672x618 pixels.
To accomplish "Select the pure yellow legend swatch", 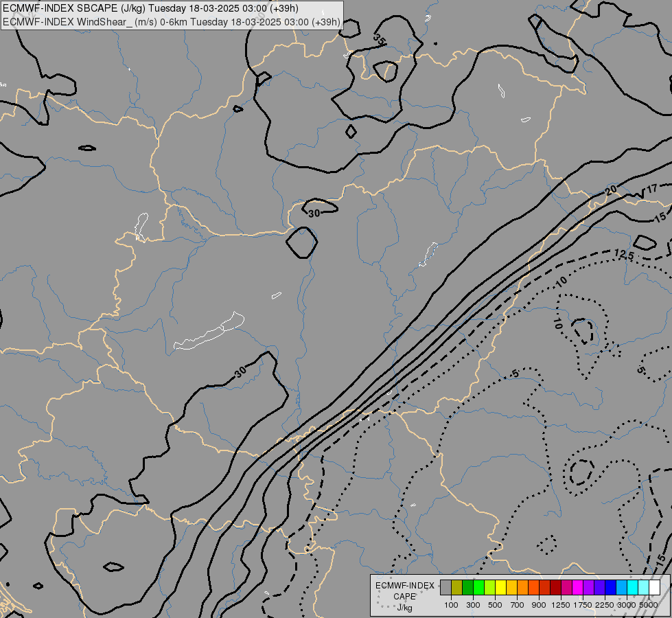I will click(x=500, y=587).
